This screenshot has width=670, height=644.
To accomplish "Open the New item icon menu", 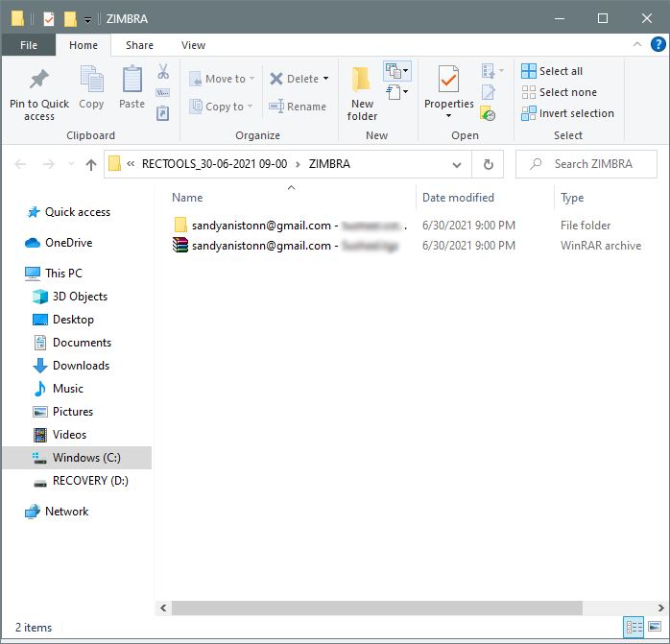I will [x=397, y=71].
